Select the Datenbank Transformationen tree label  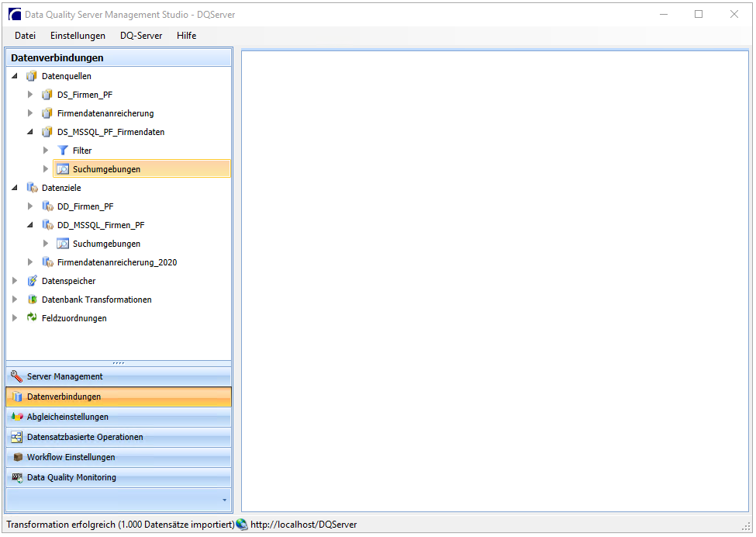(96, 300)
